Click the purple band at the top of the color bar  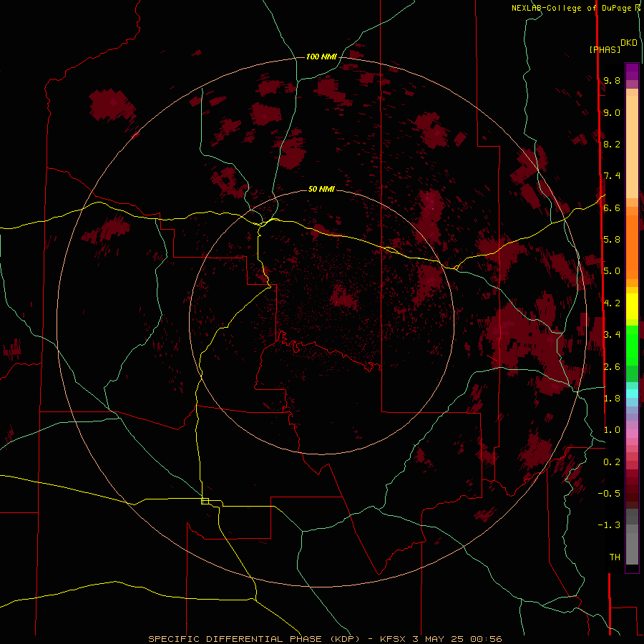pos(632,72)
